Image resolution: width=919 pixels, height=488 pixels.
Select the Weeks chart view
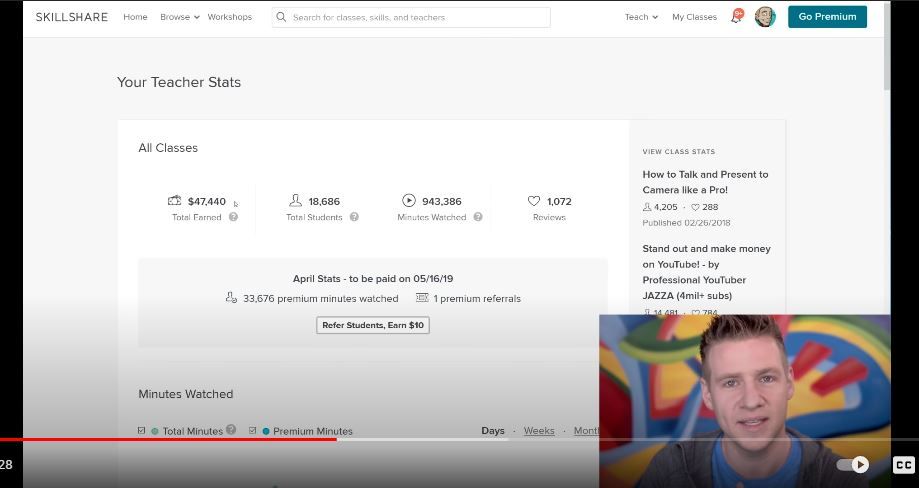(539, 431)
